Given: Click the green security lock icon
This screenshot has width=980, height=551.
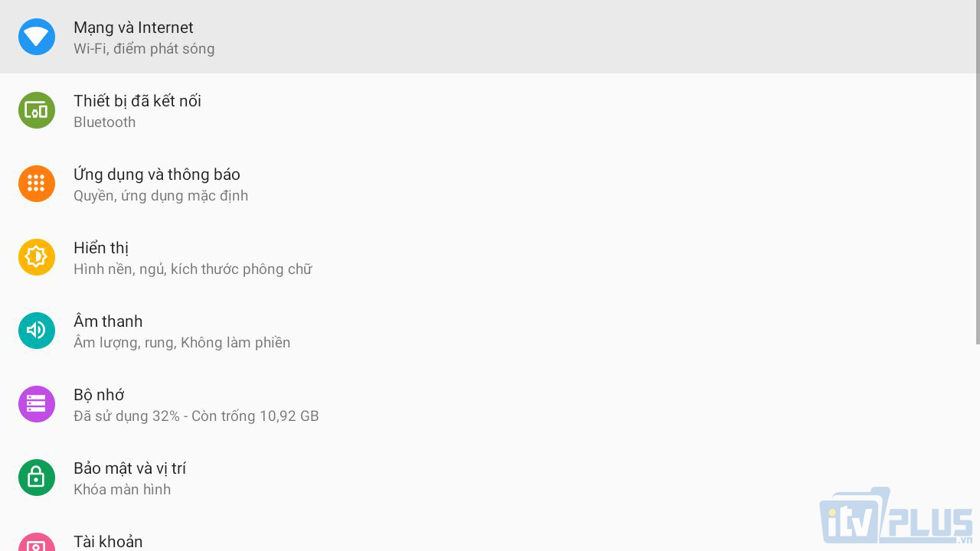Looking at the screenshot, I should point(37,478).
